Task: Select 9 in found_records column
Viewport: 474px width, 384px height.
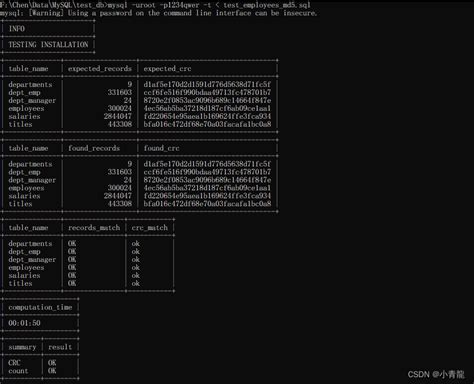Action: (x=130, y=164)
